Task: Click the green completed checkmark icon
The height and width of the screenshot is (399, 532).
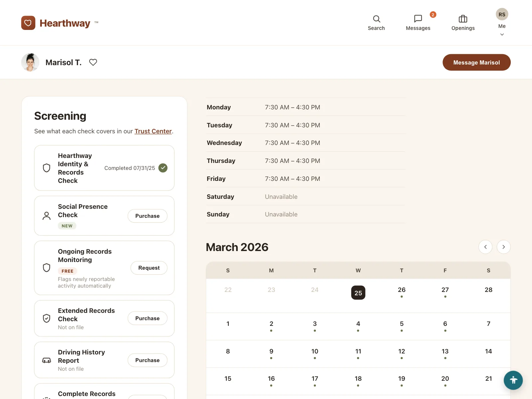Action: coord(163,168)
